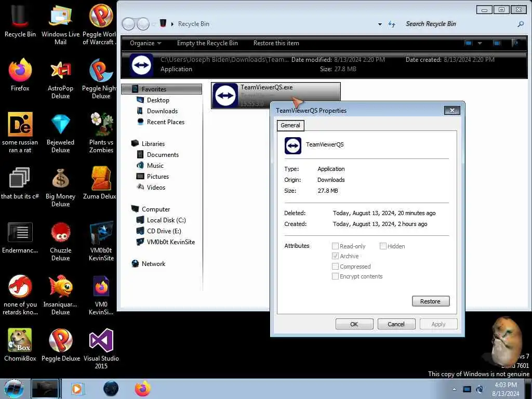The image size is (532, 399).
Task: Expand breadcrumb arrow before Recycle Bin
Action: pyautogui.click(x=172, y=24)
